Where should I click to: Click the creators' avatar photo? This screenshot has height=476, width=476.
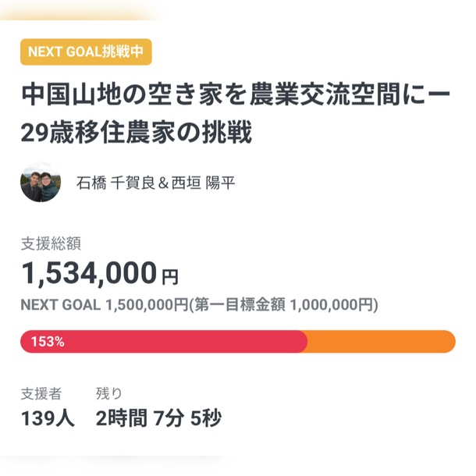41,183
